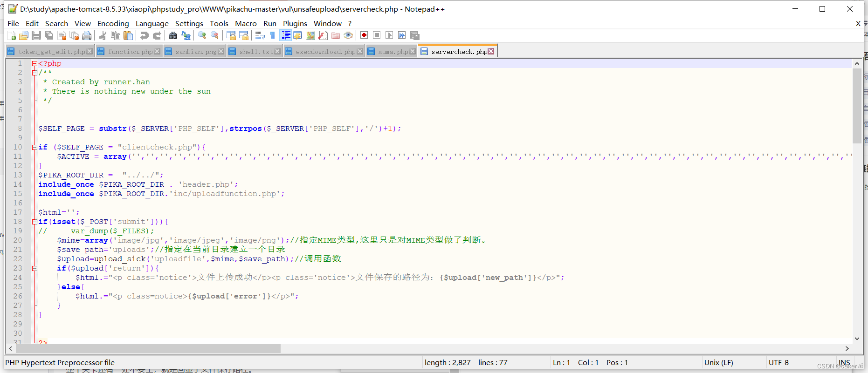
Task: Open the Function List panel
Action: coord(323,35)
